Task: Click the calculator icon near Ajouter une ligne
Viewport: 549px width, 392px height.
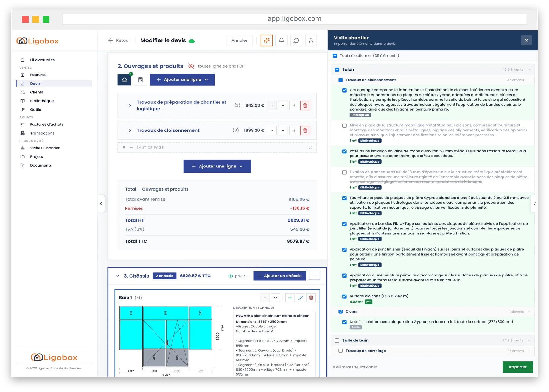Action: tap(141, 80)
